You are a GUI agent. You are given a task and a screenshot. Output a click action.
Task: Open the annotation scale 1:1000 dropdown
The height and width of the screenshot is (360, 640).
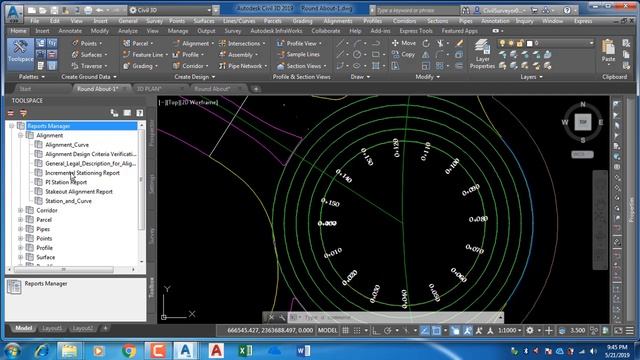(509, 330)
